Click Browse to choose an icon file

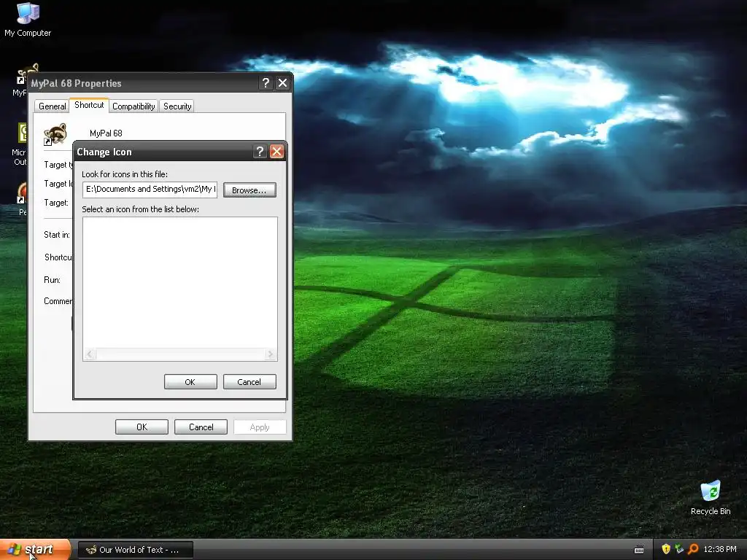249,190
